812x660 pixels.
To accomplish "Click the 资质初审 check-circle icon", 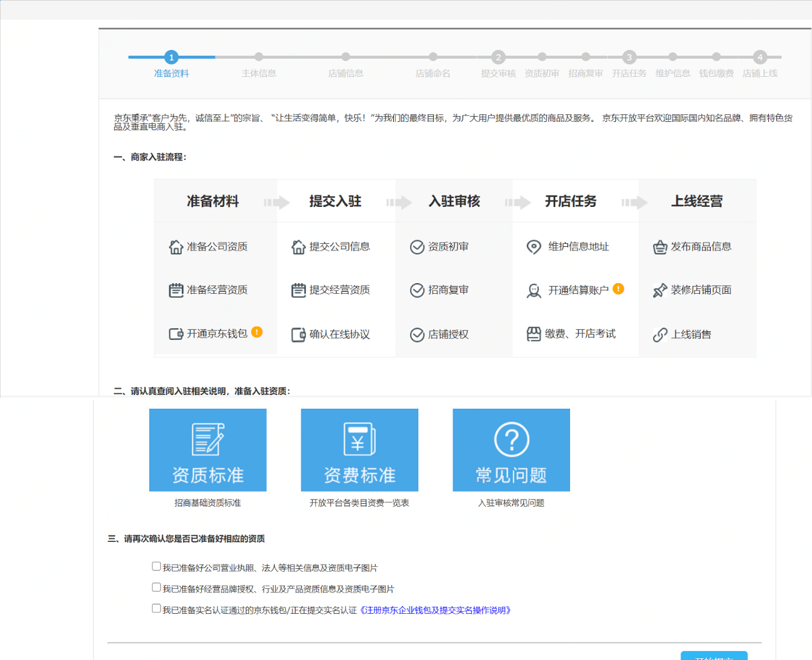I will (x=418, y=247).
